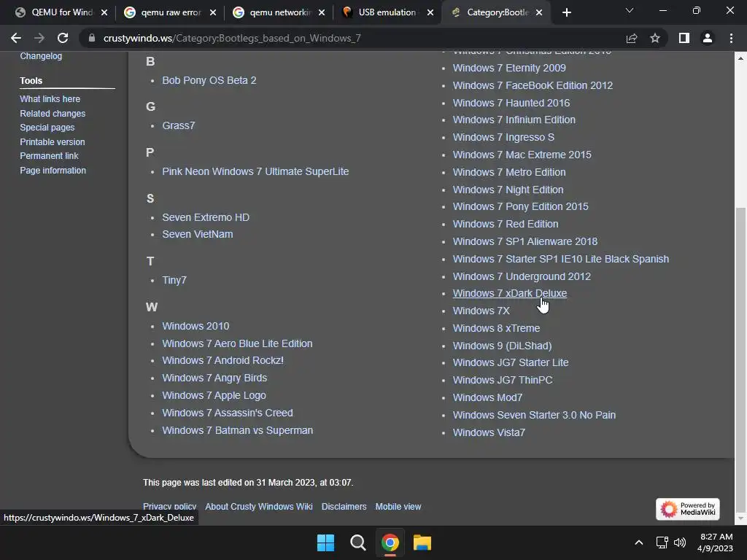Open the Grass7 page
This screenshot has height=560, width=747.
click(x=179, y=125)
